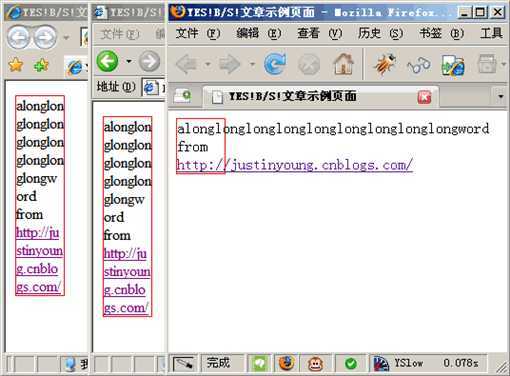Click the YSlow gauge icon in status bar

tap(381, 363)
